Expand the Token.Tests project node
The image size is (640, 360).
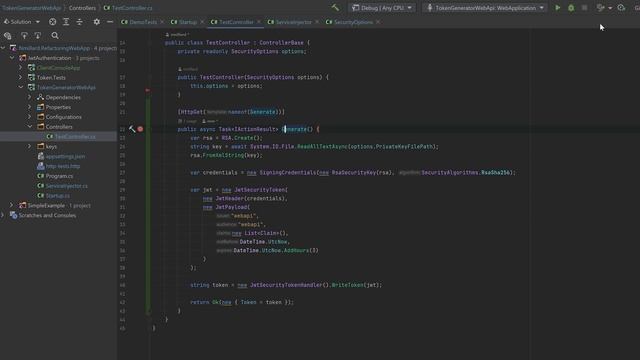(x=21, y=78)
